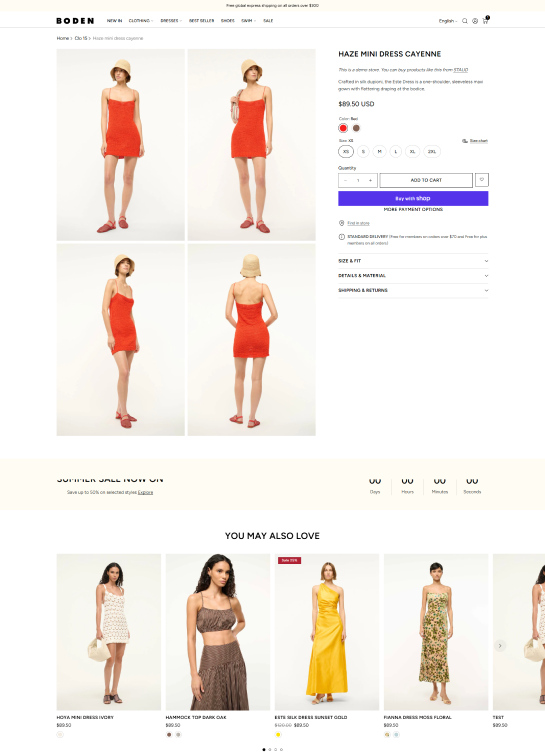Screen dimensions: 545x752
Task: Select first swatch under Hammock Top Dark Oak
Action: [x=169, y=734]
